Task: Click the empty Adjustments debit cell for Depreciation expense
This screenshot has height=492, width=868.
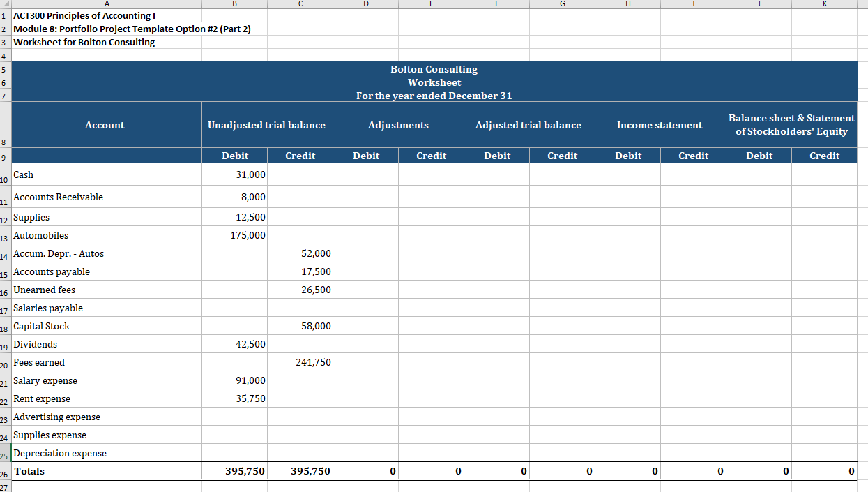Action: [x=366, y=453]
